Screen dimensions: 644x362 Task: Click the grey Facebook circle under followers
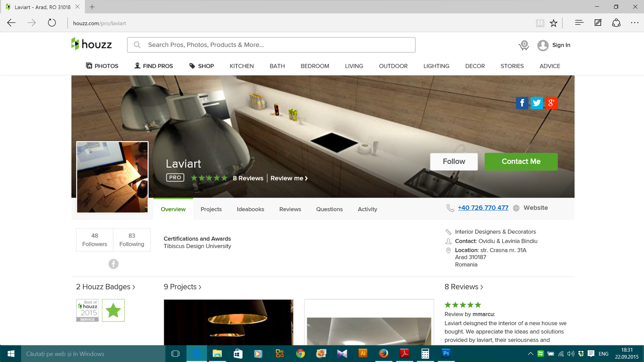pos(114,264)
